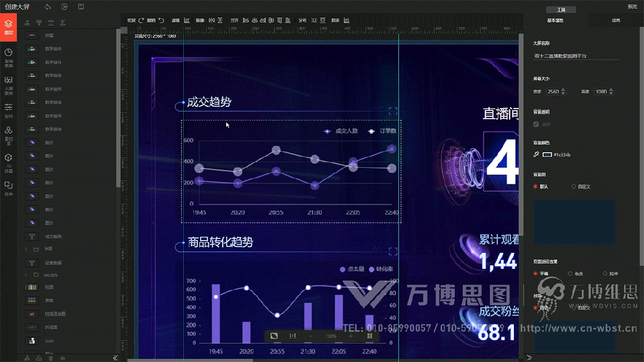Switch to the 动画 tab
This screenshot has width=644, height=362.
point(615,20)
